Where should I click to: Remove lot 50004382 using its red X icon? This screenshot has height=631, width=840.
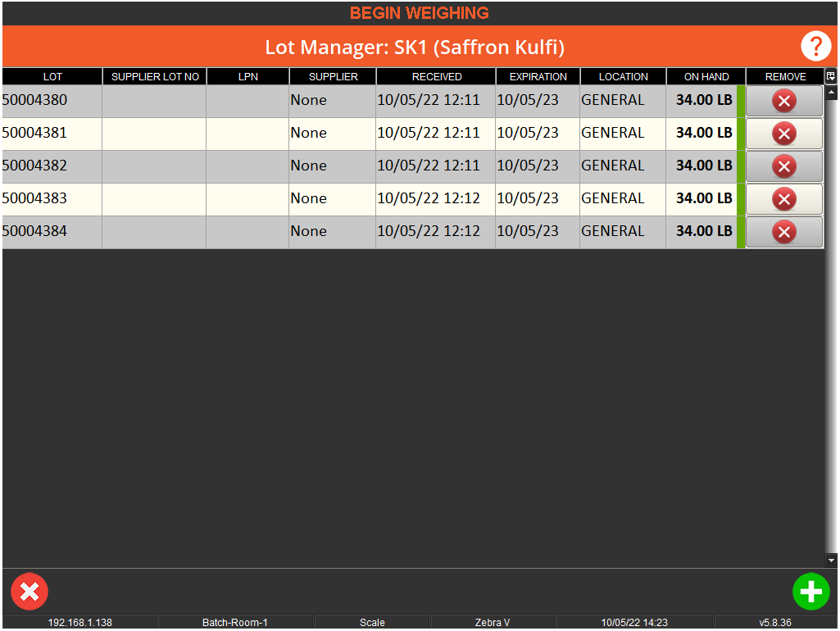click(783, 166)
